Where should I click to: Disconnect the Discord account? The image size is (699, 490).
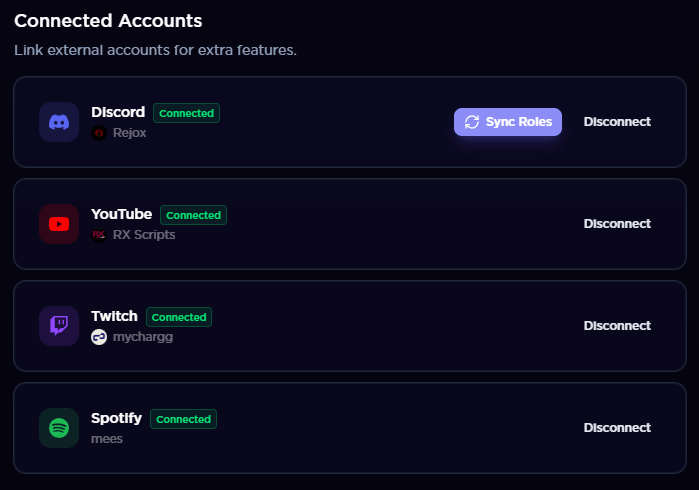point(617,122)
